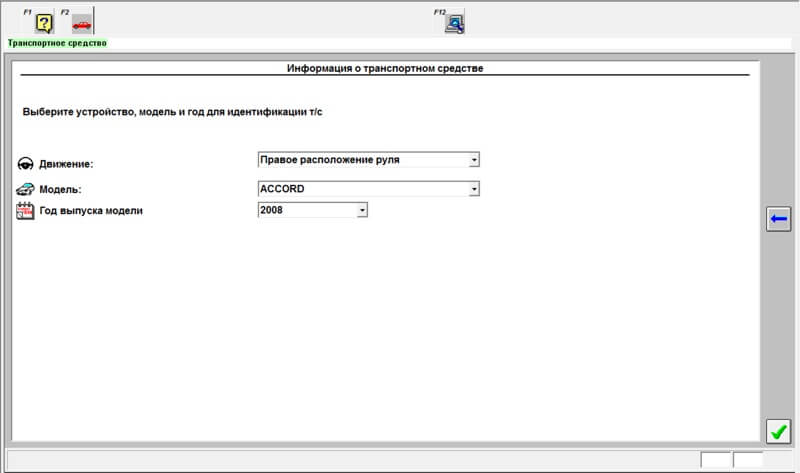Expand the Год выпуска модели dropdown arrow
Screen dimensions: 800x473
tap(362, 210)
